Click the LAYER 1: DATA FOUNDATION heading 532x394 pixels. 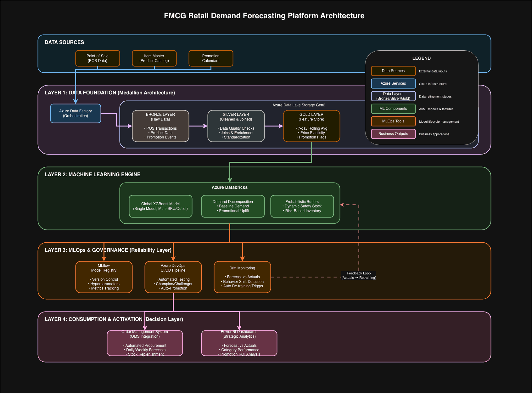pos(110,93)
